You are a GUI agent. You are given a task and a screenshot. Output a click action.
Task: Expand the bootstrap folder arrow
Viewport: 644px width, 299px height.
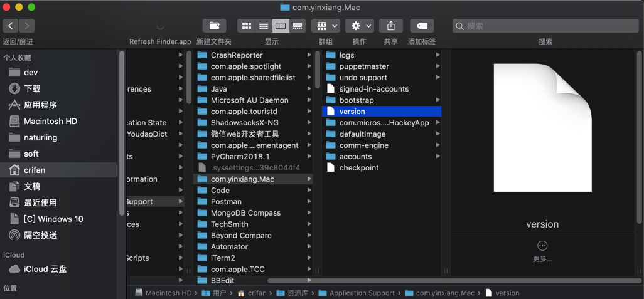tap(438, 100)
